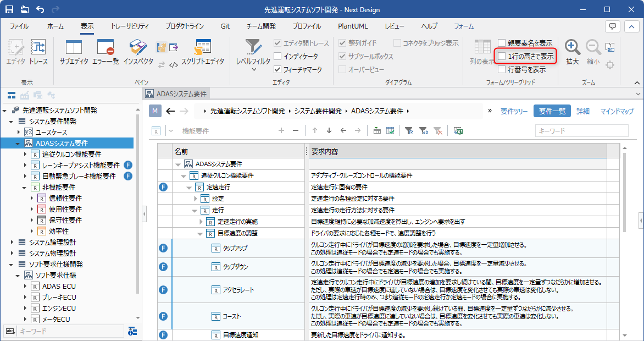Open the レベルフィルタ dropdown
Viewport: 644px width, 341px height.
click(253, 56)
